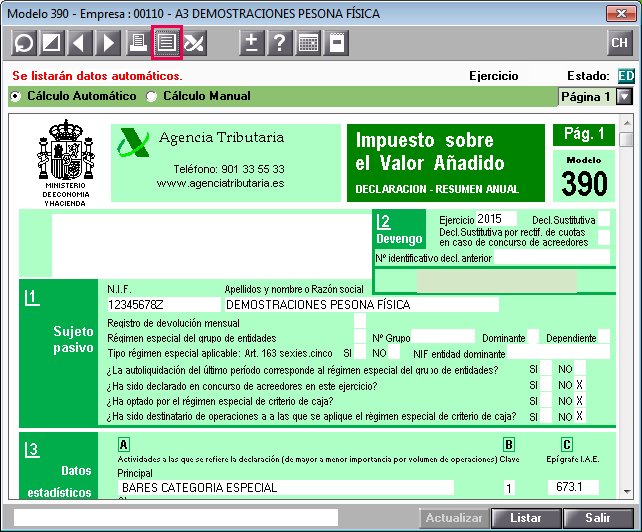Click the Nº Grupo input field
Image resolution: width=642 pixels, height=532 pixels.
pos(443,336)
